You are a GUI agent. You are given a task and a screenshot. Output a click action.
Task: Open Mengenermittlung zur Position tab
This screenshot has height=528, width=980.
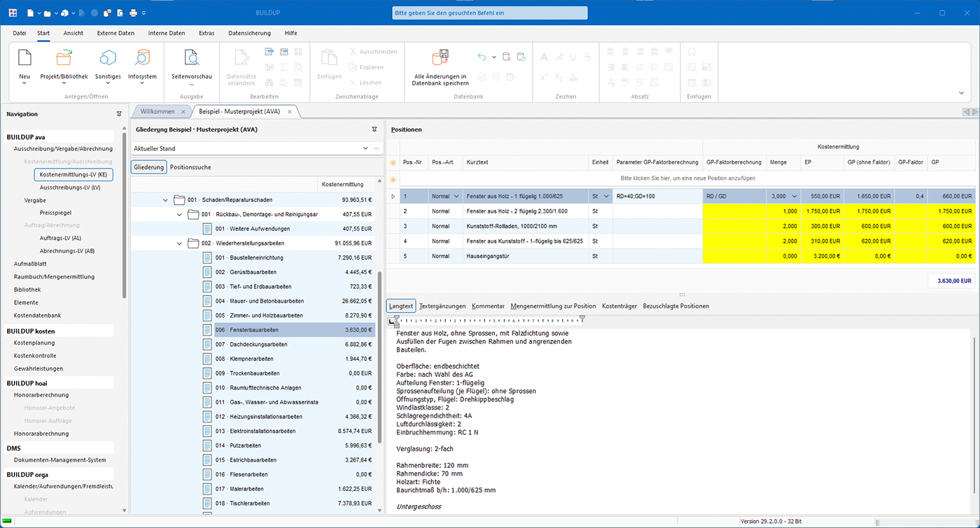pos(553,306)
